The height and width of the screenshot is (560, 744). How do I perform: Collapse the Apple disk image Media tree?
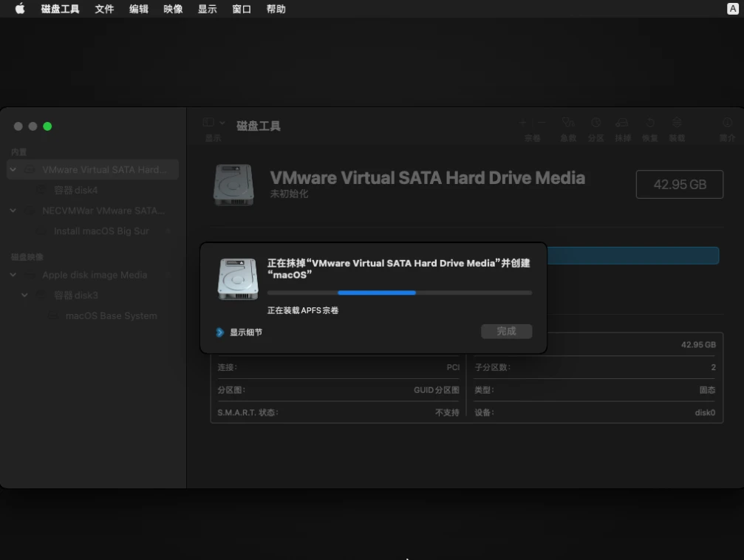[13, 275]
